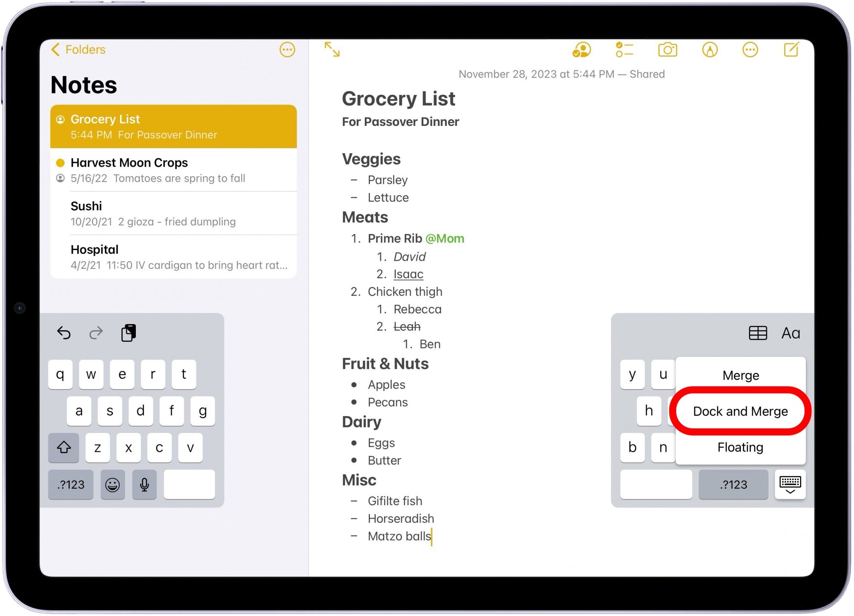Insert a table using the table icon
This screenshot has width=854, height=616.
point(758,333)
